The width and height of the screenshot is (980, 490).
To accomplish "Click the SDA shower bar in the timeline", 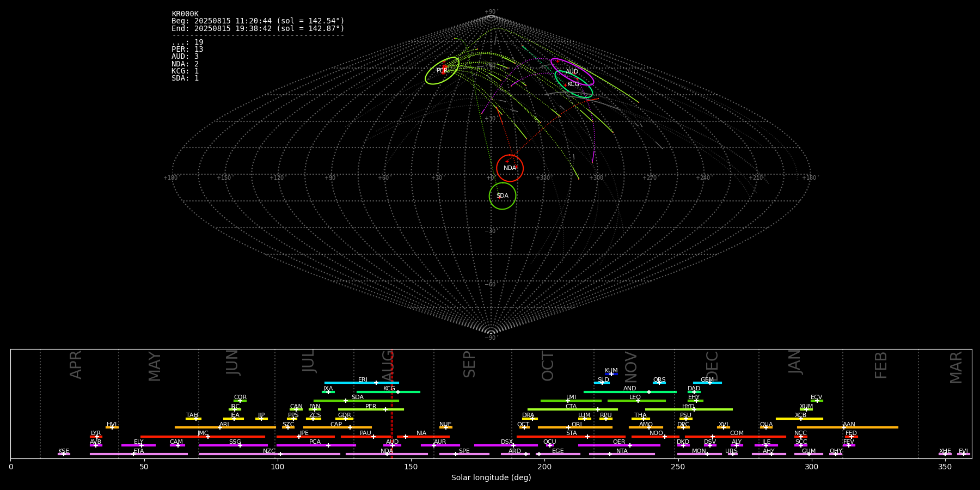I will (356, 401).
